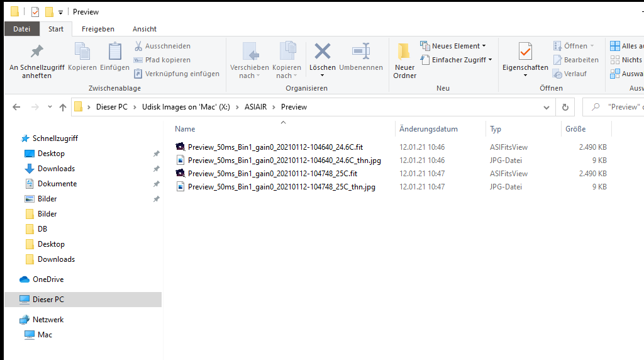Open the recent locations chevron dropdown
The width and height of the screenshot is (644, 360).
[x=50, y=107]
